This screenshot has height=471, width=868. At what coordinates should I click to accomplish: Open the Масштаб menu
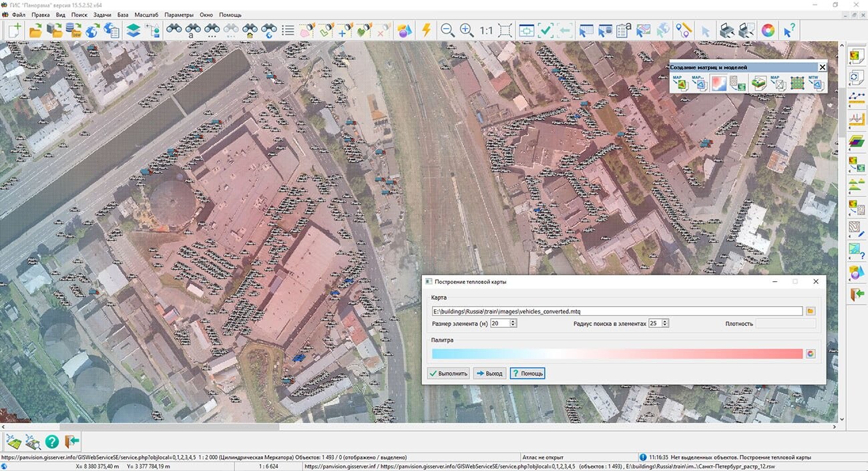point(147,15)
